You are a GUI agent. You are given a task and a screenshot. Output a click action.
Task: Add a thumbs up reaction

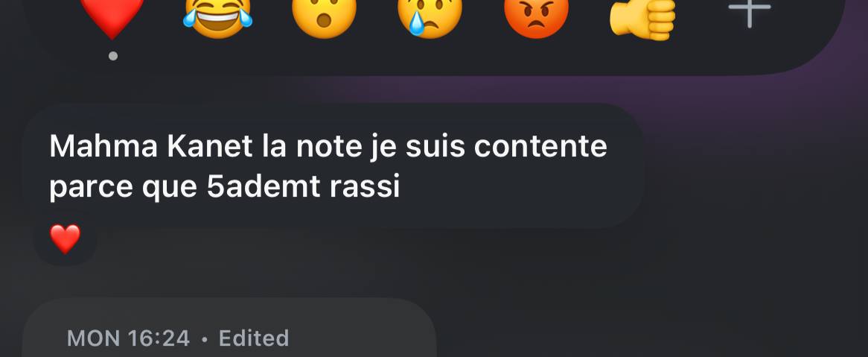642,19
